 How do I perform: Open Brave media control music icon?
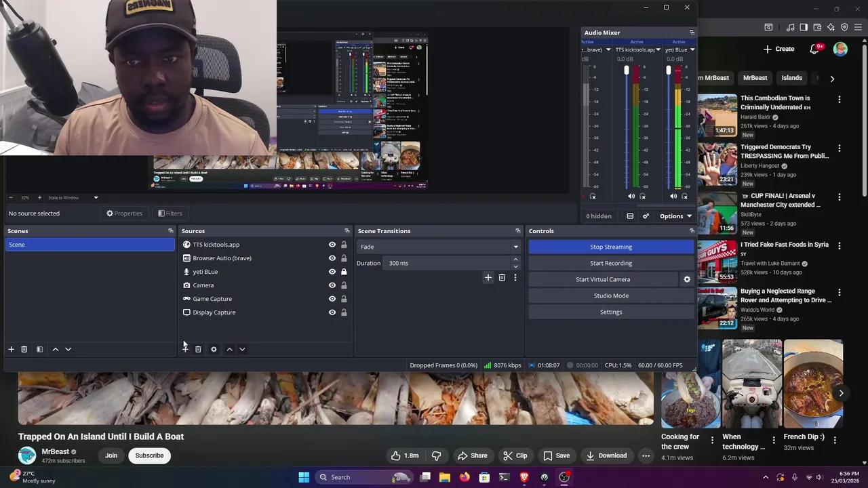(790, 27)
